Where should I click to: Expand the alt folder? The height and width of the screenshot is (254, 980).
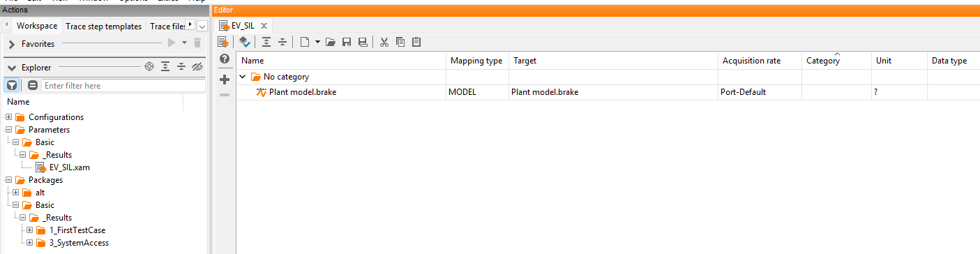pos(16,192)
